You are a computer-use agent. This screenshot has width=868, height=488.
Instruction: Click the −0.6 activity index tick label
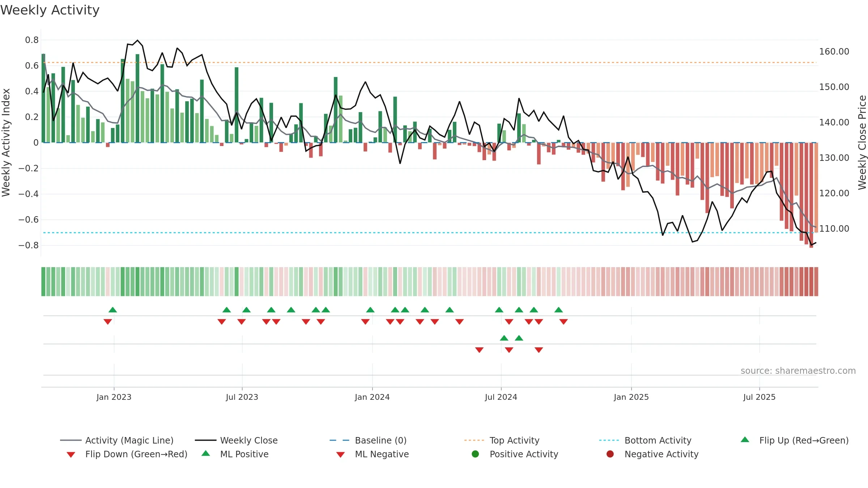29,220
